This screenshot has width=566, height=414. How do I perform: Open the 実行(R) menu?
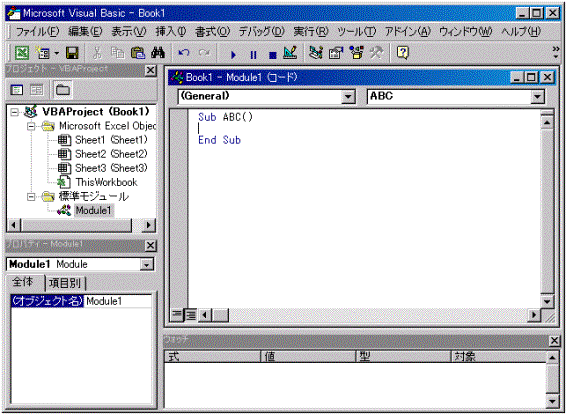click(310, 32)
